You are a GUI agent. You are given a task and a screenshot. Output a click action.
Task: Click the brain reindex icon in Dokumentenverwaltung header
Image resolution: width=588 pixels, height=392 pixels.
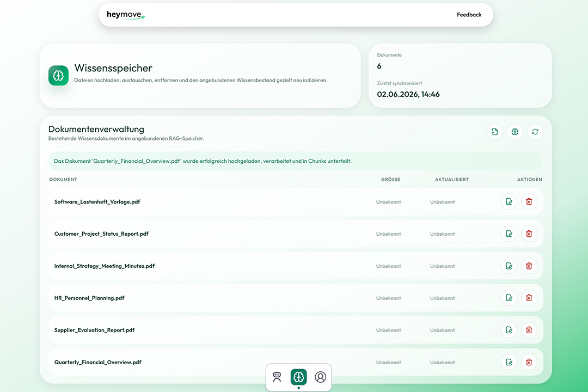pos(515,132)
